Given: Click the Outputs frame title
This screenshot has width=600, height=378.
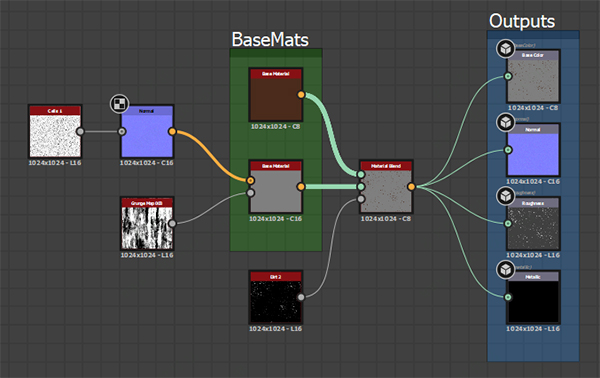Looking at the screenshot, I should coord(522,21).
